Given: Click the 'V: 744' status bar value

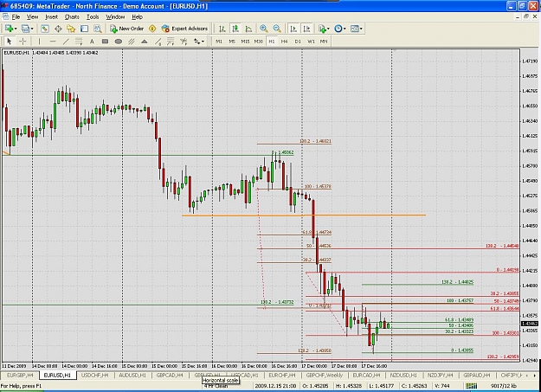Looking at the screenshot, I should pos(442,385).
